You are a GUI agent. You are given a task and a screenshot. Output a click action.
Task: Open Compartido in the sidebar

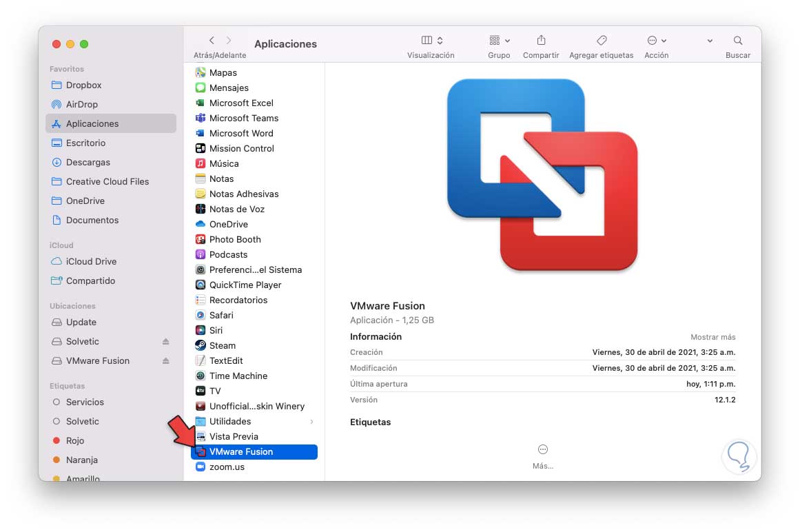111,281
